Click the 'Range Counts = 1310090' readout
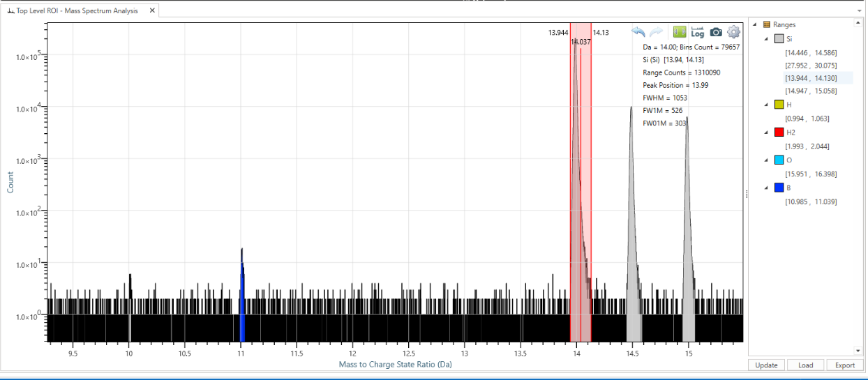 pyautogui.click(x=681, y=73)
